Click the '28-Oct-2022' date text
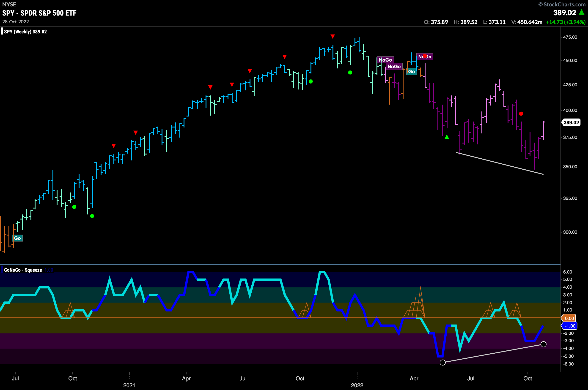The width and height of the screenshot is (588, 390). 15,22
